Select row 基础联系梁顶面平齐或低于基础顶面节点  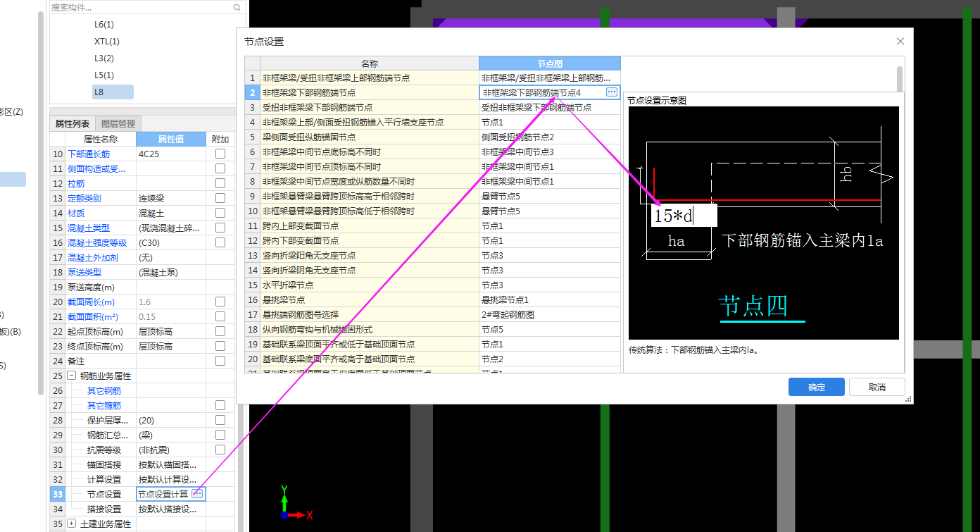click(x=370, y=344)
